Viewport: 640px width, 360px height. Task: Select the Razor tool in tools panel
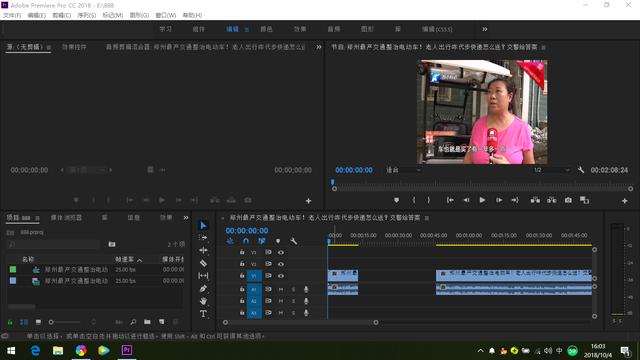tap(203, 263)
